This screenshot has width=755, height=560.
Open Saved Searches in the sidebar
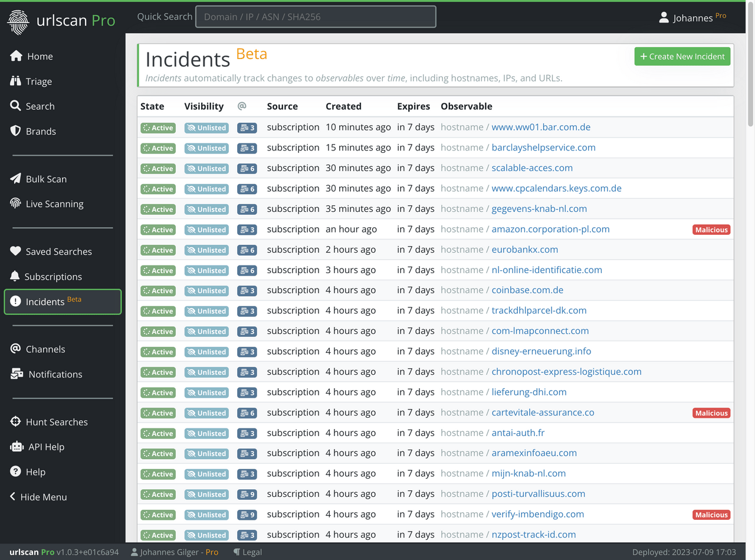coord(57,251)
